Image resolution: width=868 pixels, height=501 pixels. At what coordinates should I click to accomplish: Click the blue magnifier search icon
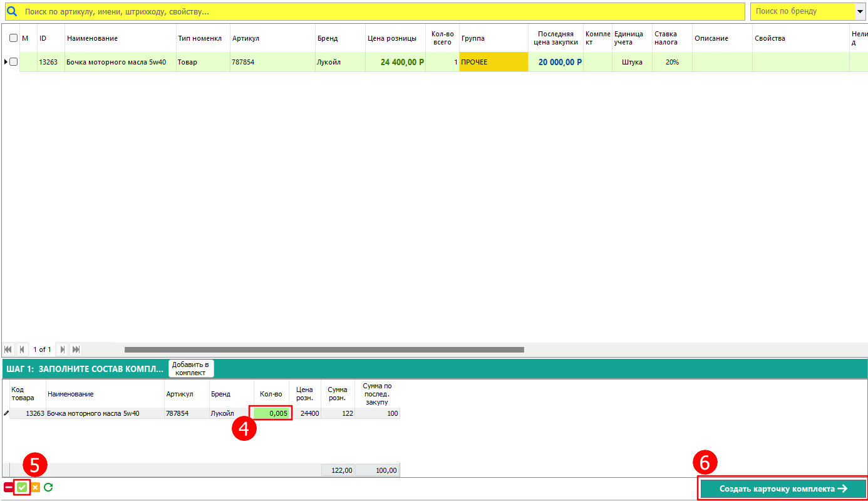tap(11, 12)
